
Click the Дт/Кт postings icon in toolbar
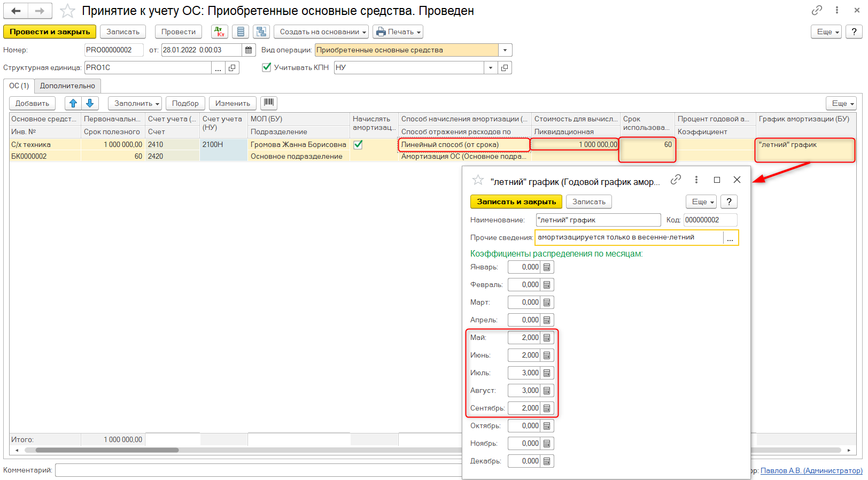click(x=219, y=32)
